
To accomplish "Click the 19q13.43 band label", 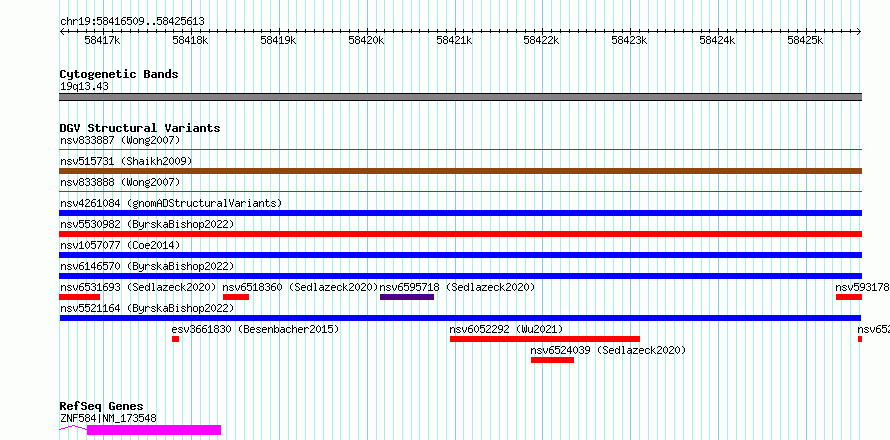I will point(84,87).
